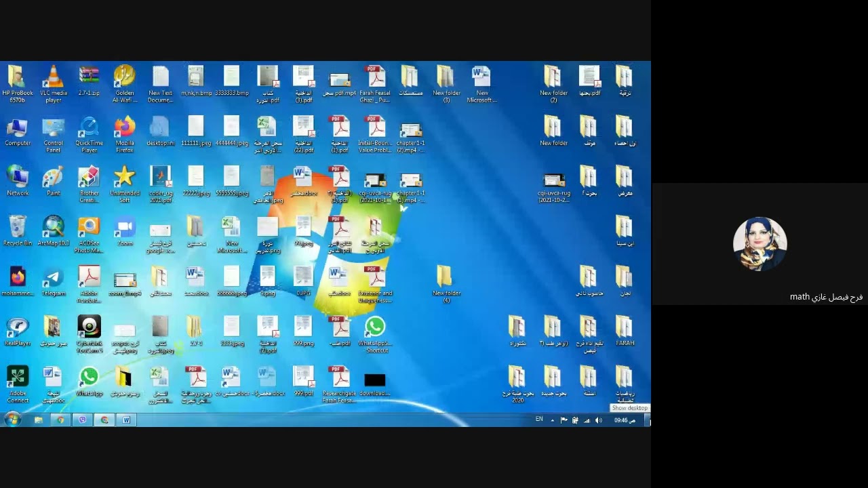Screen dimensions: 868x488
Task: Open the taskbar clock showing 09:46
Action: [x=625, y=420]
